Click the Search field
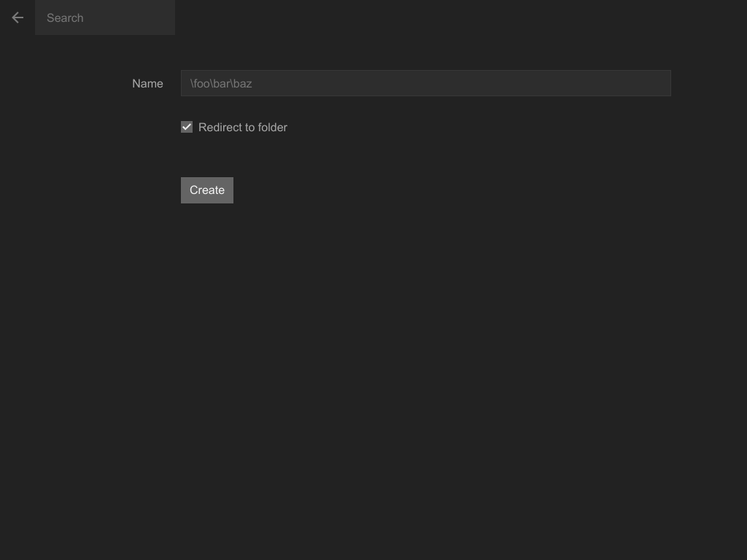 (105, 17)
